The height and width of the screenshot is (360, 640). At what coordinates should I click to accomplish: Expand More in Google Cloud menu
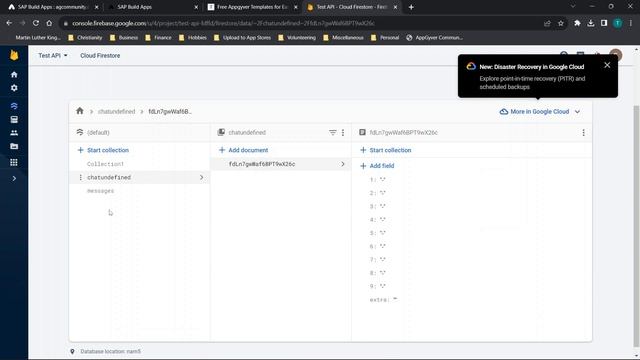pyautogui.click(x=540, y=111)
